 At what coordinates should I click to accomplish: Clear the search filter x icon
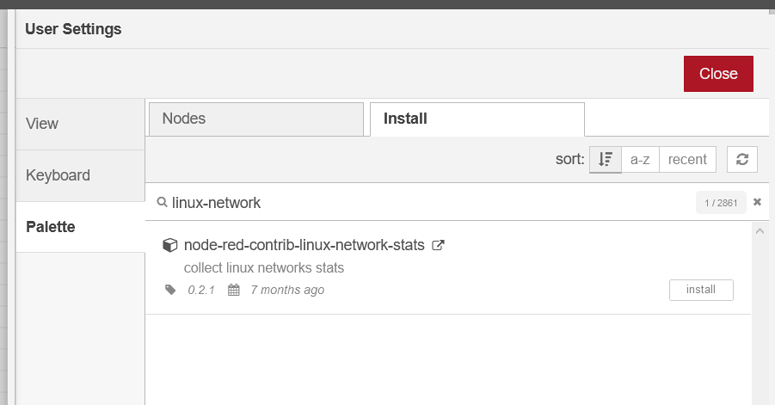(757, 202)
